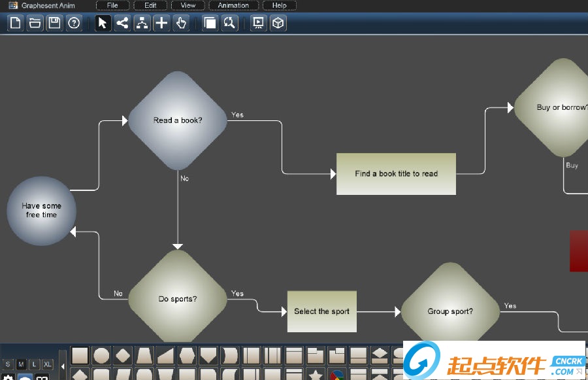Pick the single-divider rectangle shape

[x=252, y=356]
